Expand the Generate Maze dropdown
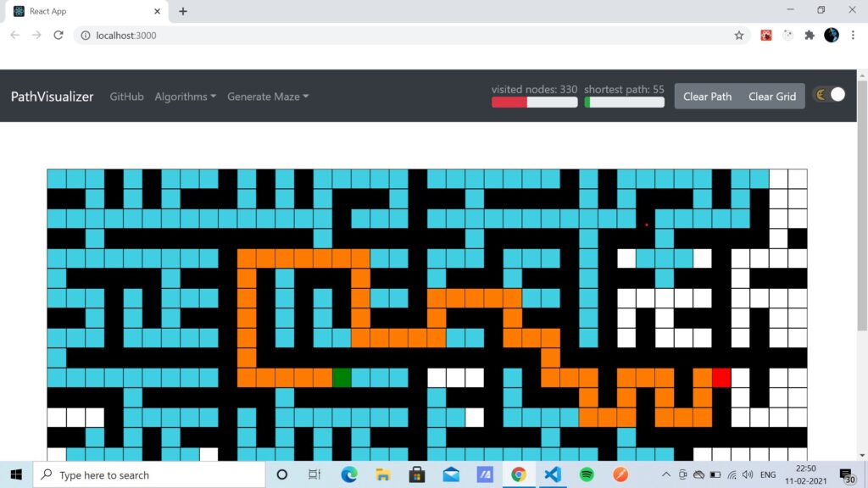 [x=267, y=96]
